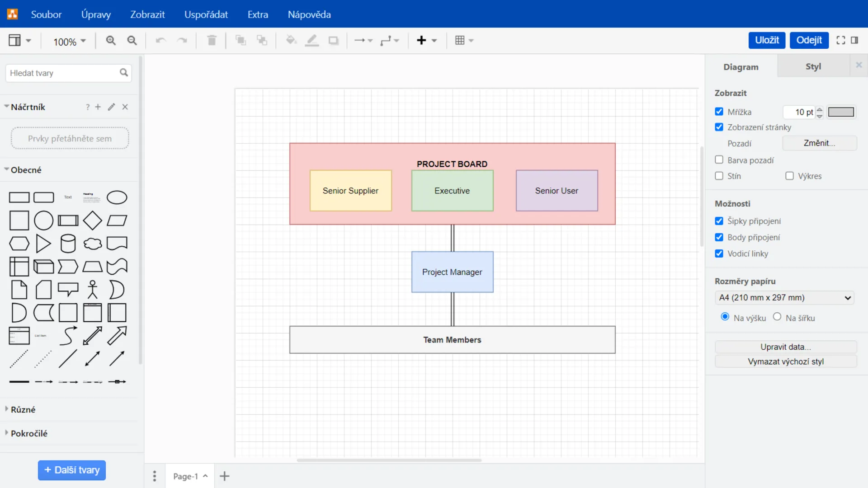Open the 100% zoom level dropdown
The width and height of the screenshot is (868, 488).
tap(69, 42)
